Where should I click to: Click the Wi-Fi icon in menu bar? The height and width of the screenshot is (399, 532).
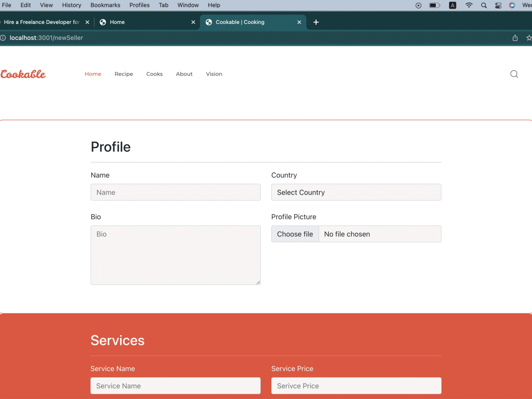[x=469, y=5]
